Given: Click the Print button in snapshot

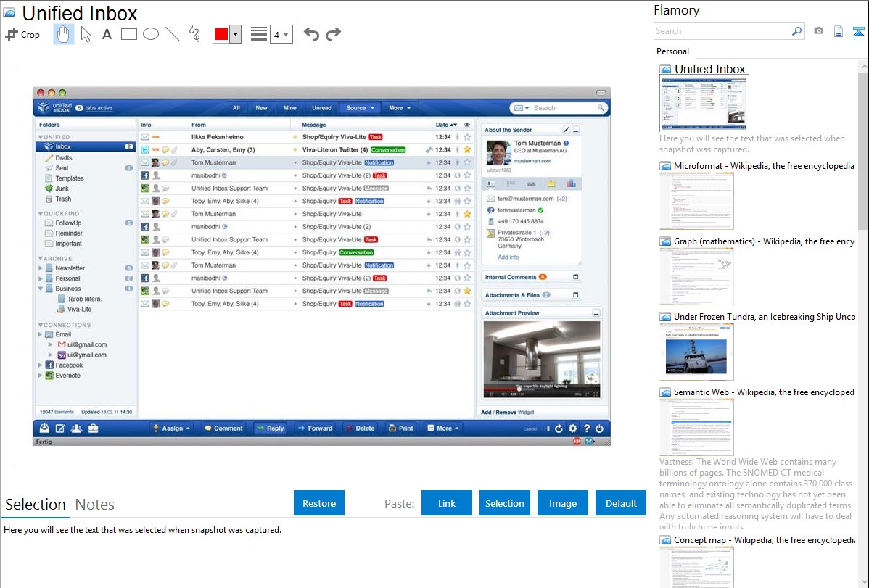Looking at the screenshot, I should pyautogui.click(x=400, y=428).
